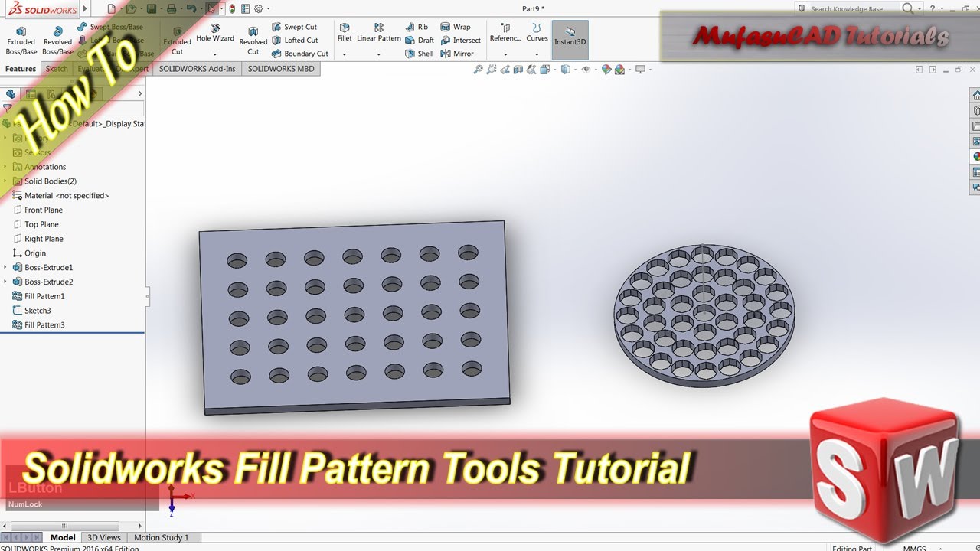Image resolution: width=980 pixels, height=551 pixels.
Task: Select the Origin item
Action: (x=29, y=253)
